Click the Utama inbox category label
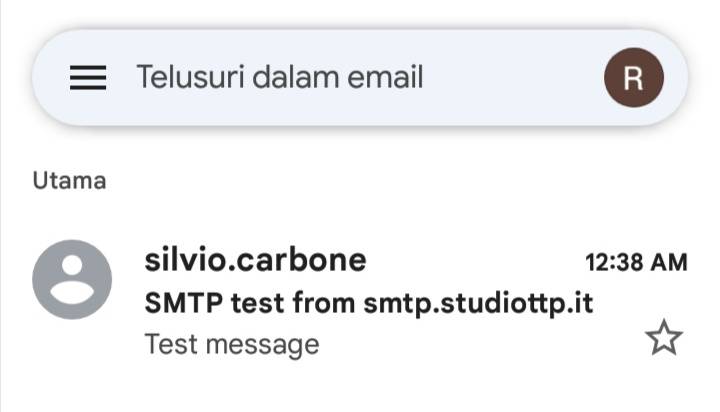This screenshot has width=720, height=412. [x=69, y=181]
